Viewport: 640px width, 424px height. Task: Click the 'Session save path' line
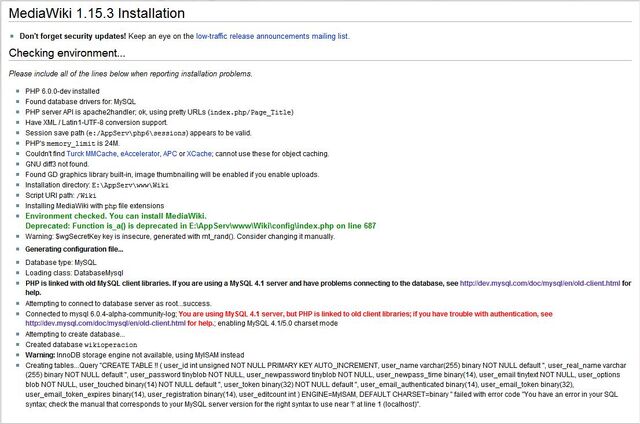(x=138, y=133)
